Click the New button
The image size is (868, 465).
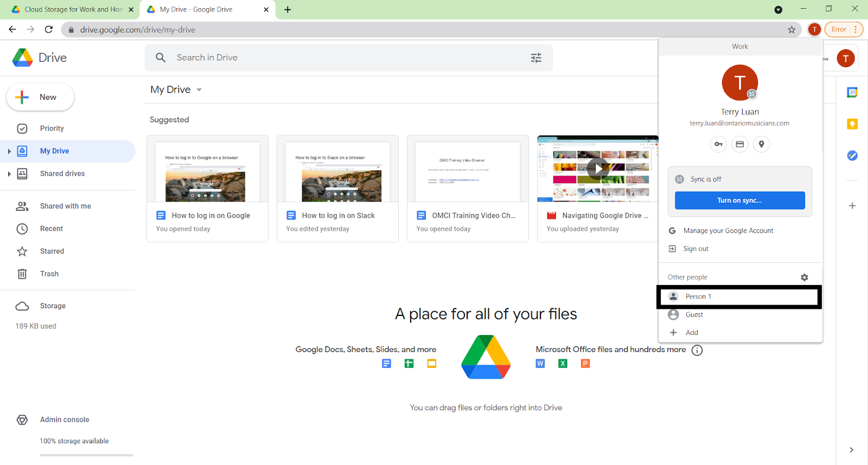[40, 97]
